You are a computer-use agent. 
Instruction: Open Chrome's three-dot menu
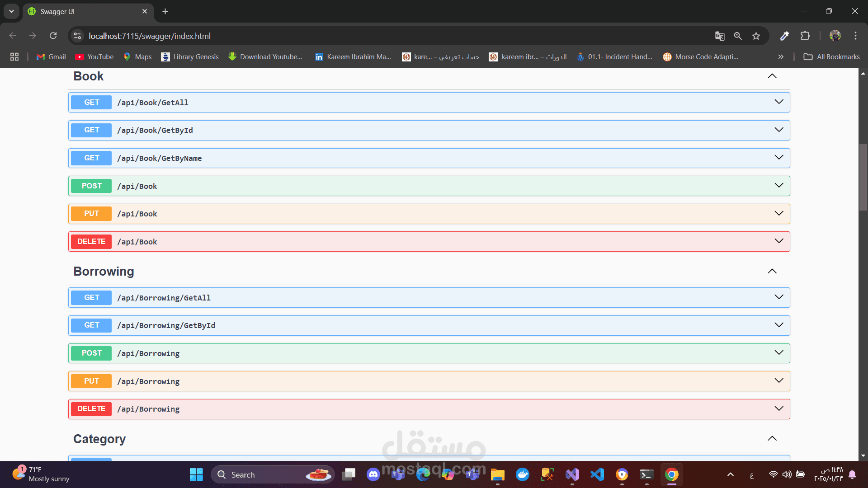(x=855, y=36)
